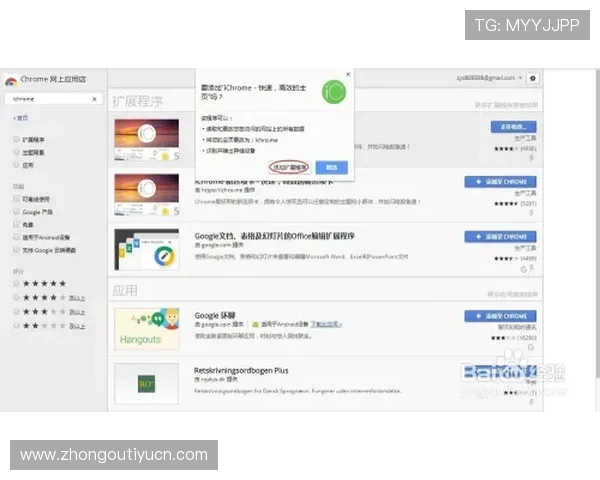This screenshot has width=600, height=480.
Task: Click the blue 取消 button in the dialog
Action: tap(332, 167)
